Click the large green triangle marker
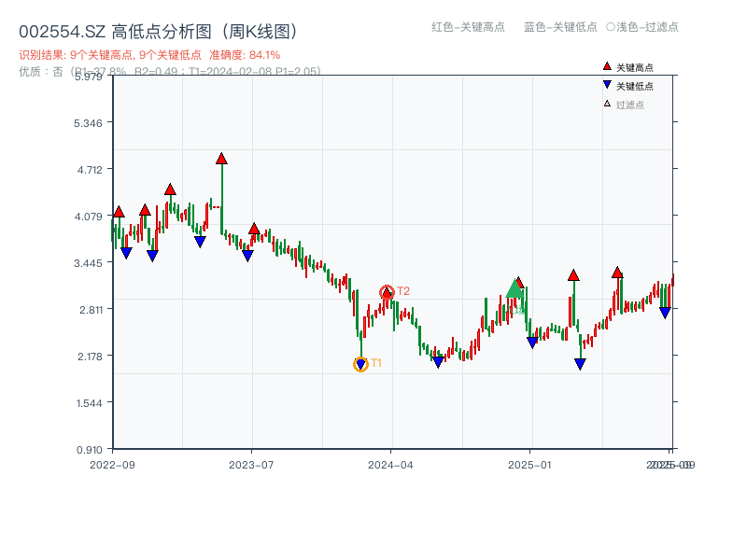 pyautogui.click(x=514, y=288)
